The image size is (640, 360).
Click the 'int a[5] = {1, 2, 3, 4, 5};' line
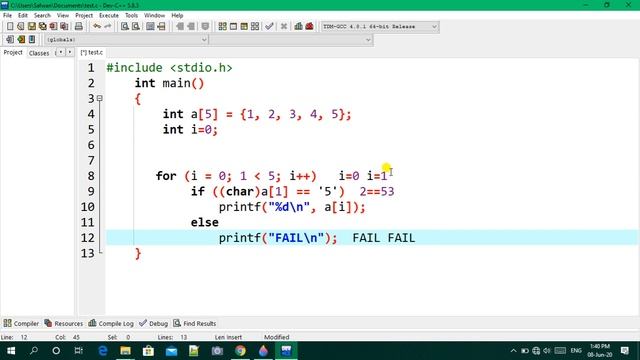pos(257,114)
